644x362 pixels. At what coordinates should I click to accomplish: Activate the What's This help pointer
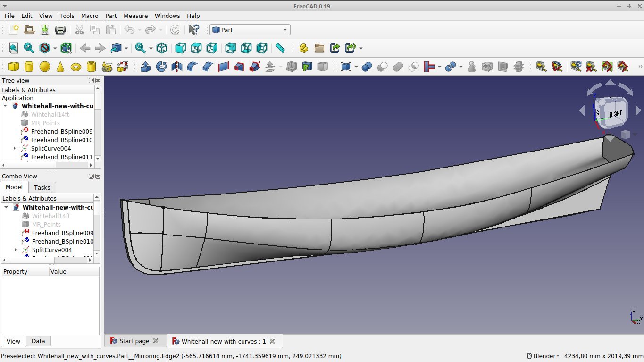coord(193,30)
